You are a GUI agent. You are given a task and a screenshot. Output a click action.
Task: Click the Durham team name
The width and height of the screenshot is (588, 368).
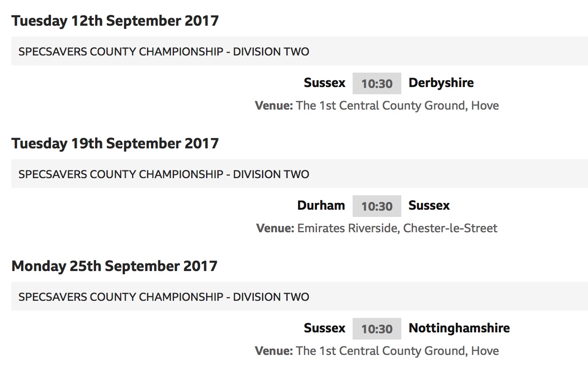tap(321, 206)
